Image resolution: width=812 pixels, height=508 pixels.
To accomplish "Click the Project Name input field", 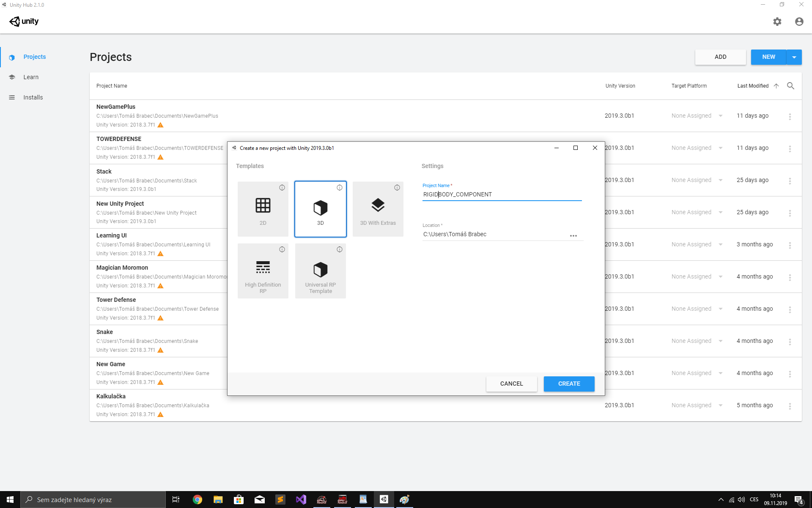I will 502,194.
